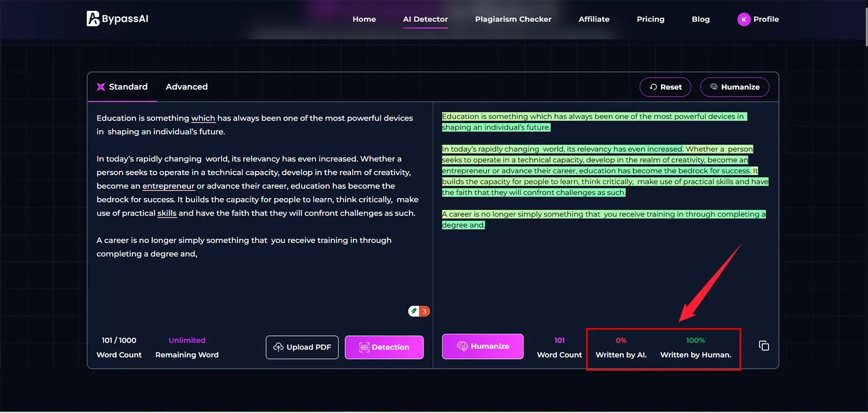
Task: Open the Pricing page
Action: click(x=650, y=19)
